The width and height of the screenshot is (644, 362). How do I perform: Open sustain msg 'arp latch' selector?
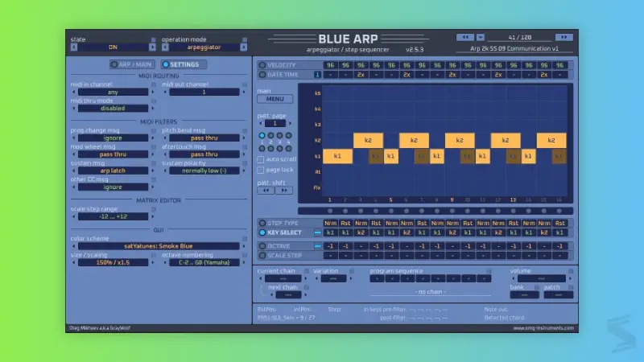pyautogui.click(x=113, y=171)
